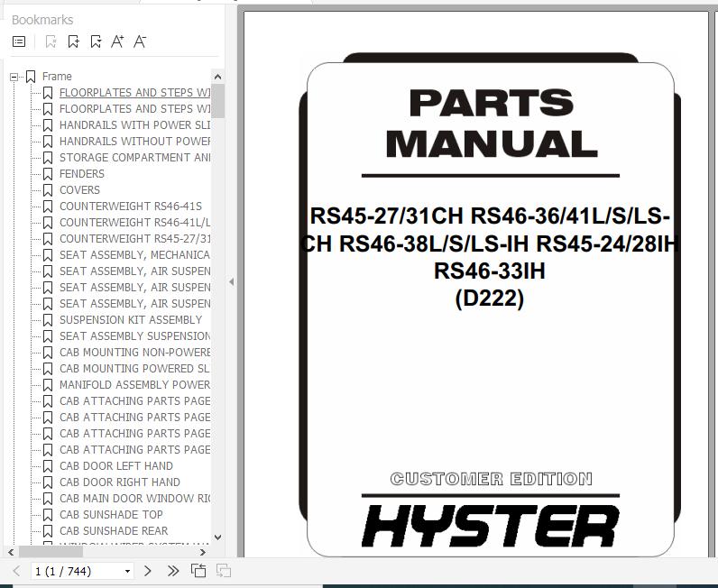Open CAB MOUNTING POWERED SL bookmark
Image resolution: width=718 pixels, height=588 pixels.
pyautogui.click(x=134, y=369)
